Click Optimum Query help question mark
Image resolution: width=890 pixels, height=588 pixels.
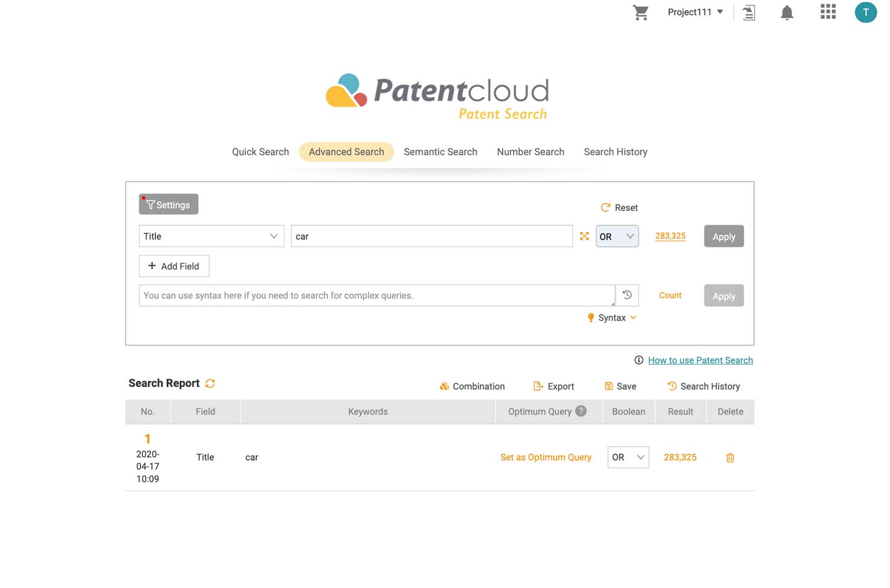(581, 411)
